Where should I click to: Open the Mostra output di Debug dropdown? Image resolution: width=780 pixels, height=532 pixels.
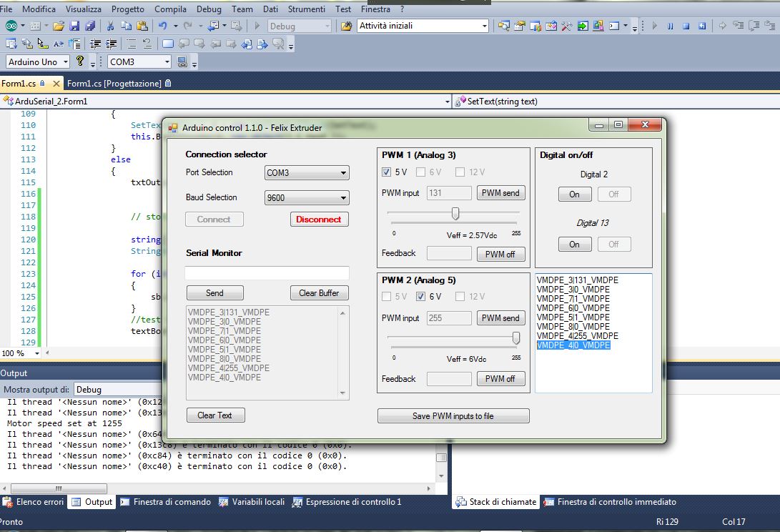[119, 389]
